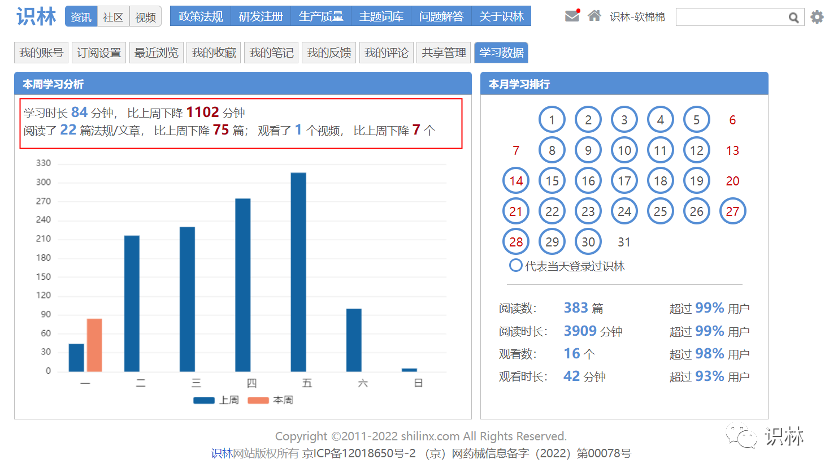This screenshot has height=472, width=830.
Task: Switch to the 订阅设置 tab
Action: tap(98, 53)
